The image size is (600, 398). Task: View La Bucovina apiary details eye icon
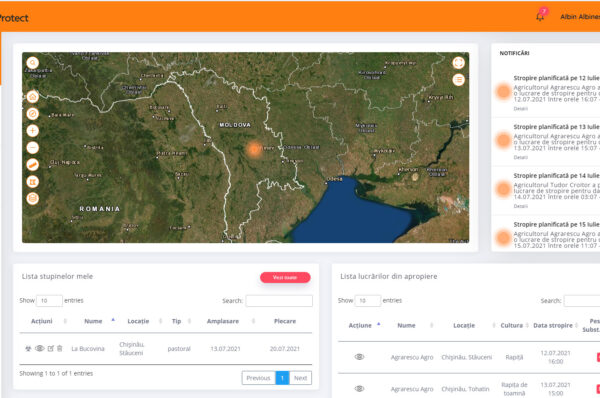pos(39,348)
